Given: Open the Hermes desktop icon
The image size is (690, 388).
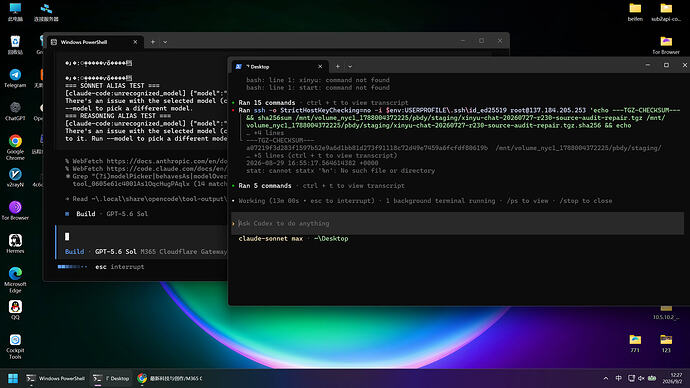Looking at the screenshot, I should click(15, 243).
